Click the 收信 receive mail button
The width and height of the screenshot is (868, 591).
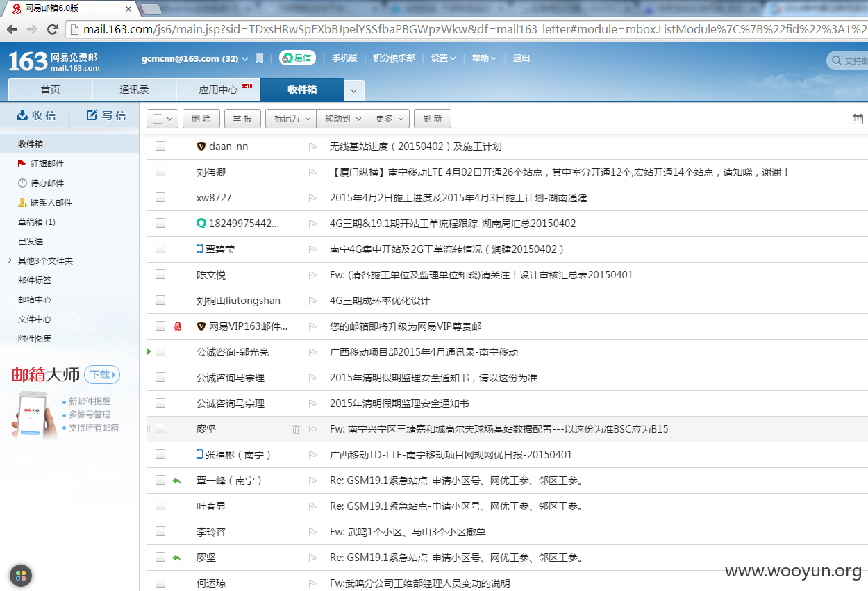coord(35,115)
